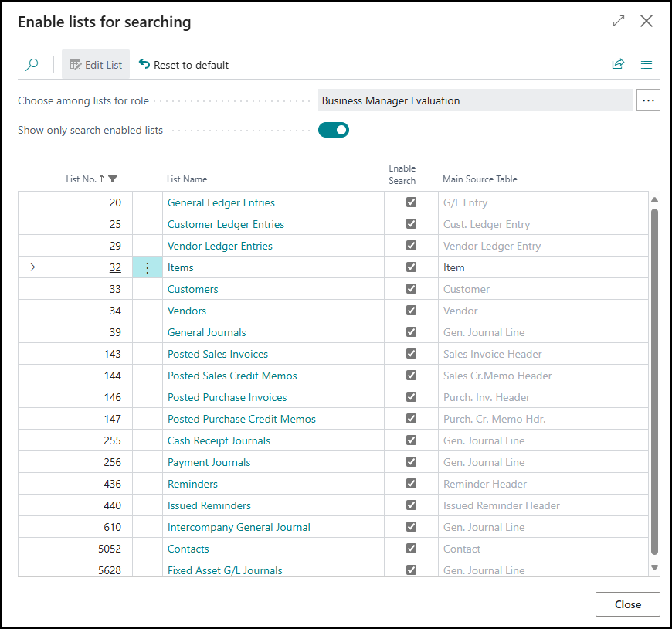Open the General Journals link

click(x=206, y=332)
